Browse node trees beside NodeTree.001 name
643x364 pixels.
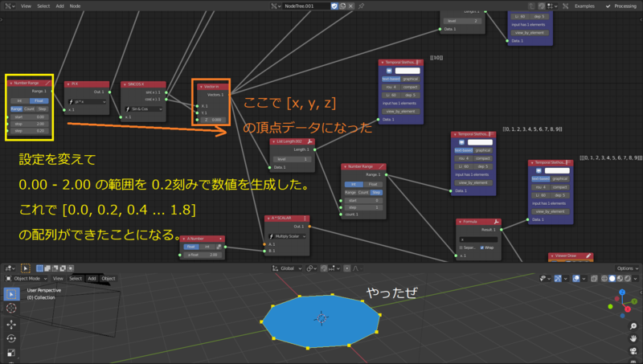coord(276,6)
